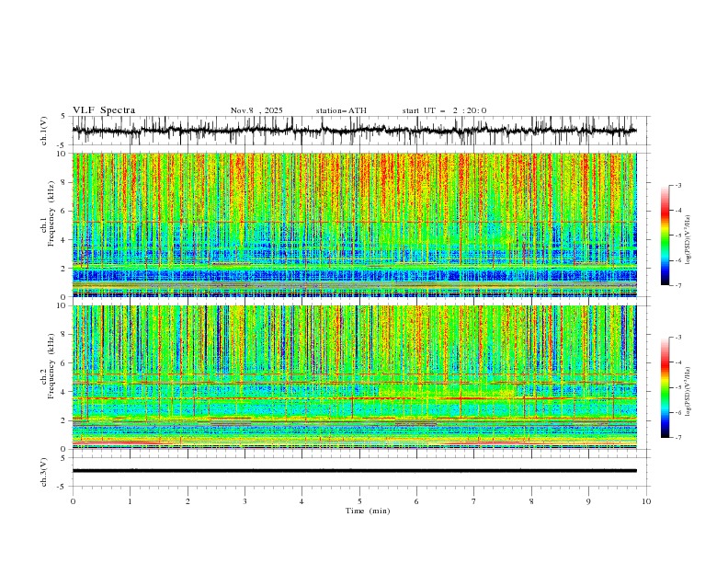Click the "ch.3(V)" waveform axis label
The width and height of the screenshot is (728, 563).
click(x=44, y=472)
